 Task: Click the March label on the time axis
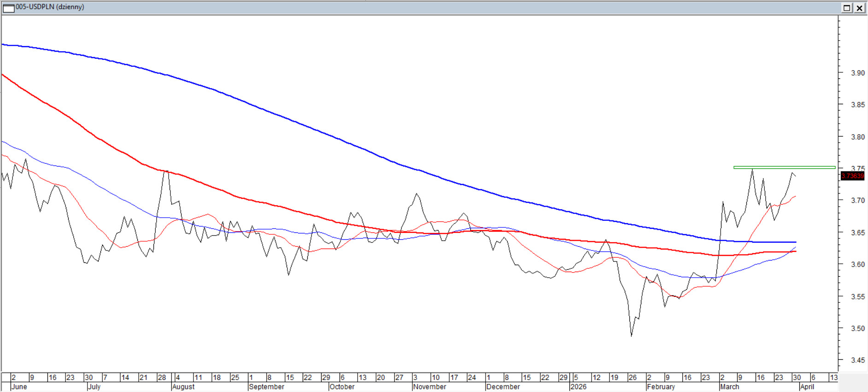pos(729,387)
